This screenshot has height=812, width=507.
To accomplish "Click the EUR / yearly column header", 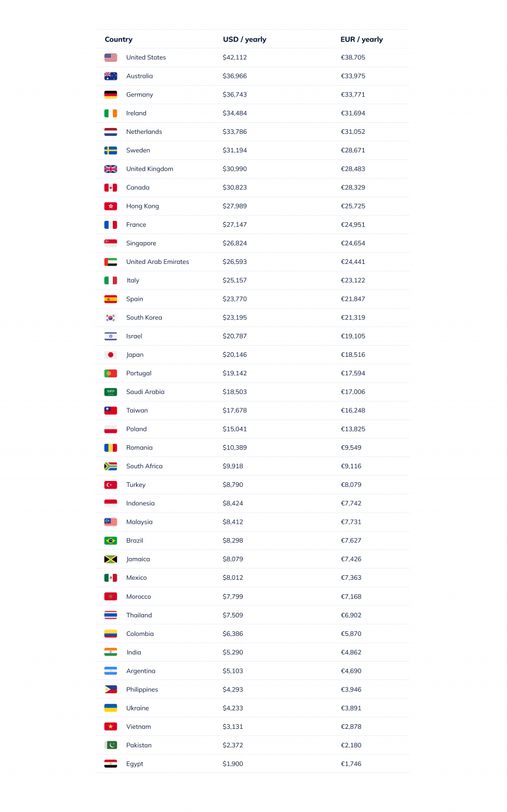I will tap(361, 40).
